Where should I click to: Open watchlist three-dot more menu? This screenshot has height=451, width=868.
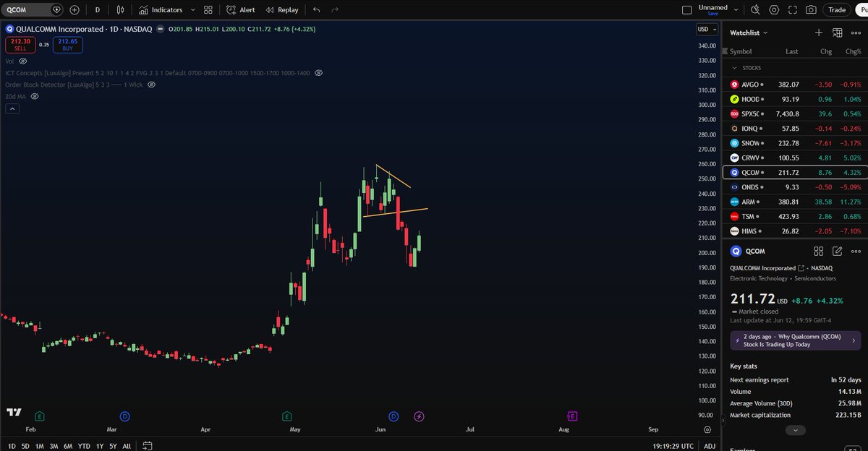[855, 33]
